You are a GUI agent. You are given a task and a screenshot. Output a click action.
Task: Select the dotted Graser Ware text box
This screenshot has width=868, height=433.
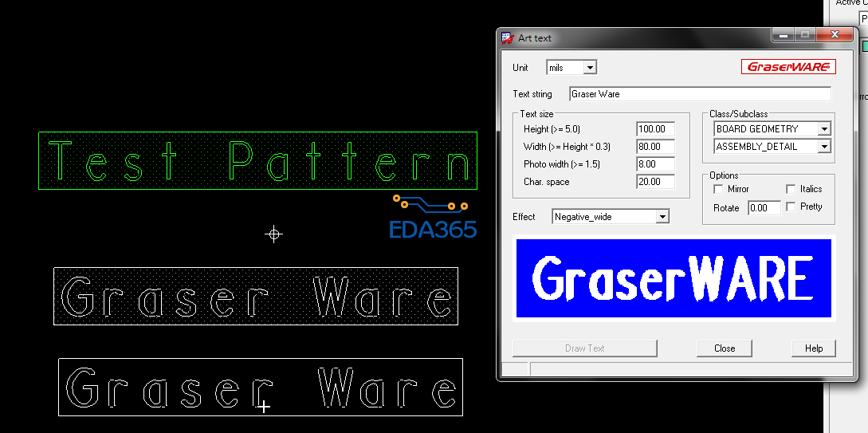[256, 296]
